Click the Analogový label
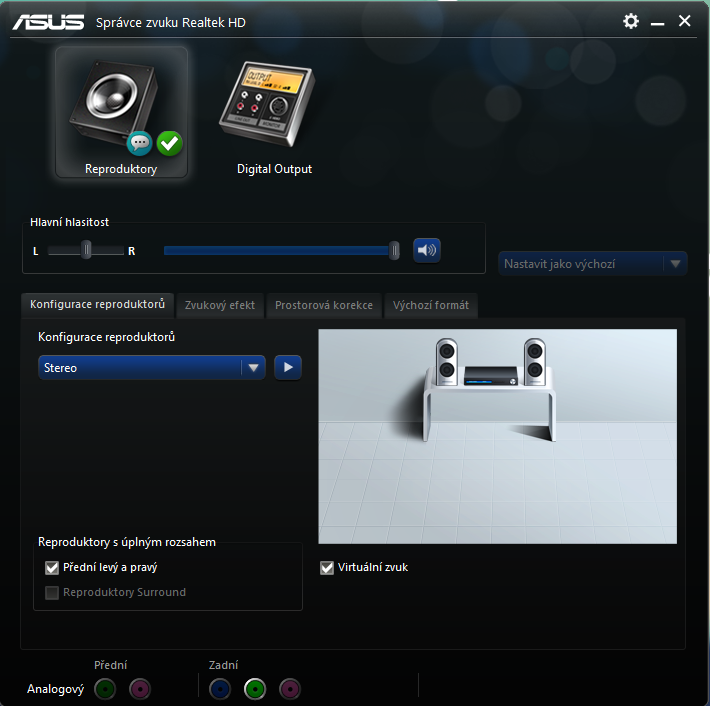 (56, 689)
